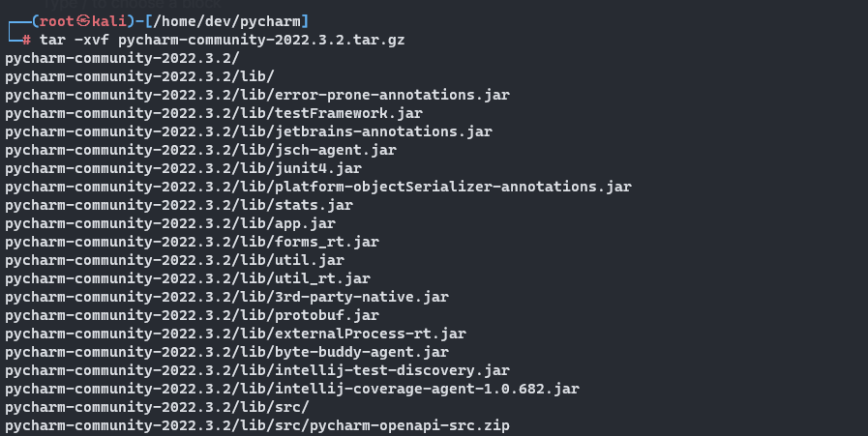Click the protobuf.jar output line
868x436 pixels.
click(x=192, y=315)
